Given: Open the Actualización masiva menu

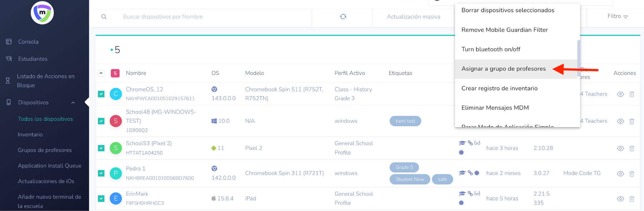Looking at the screenshot, I should point(413,17).
